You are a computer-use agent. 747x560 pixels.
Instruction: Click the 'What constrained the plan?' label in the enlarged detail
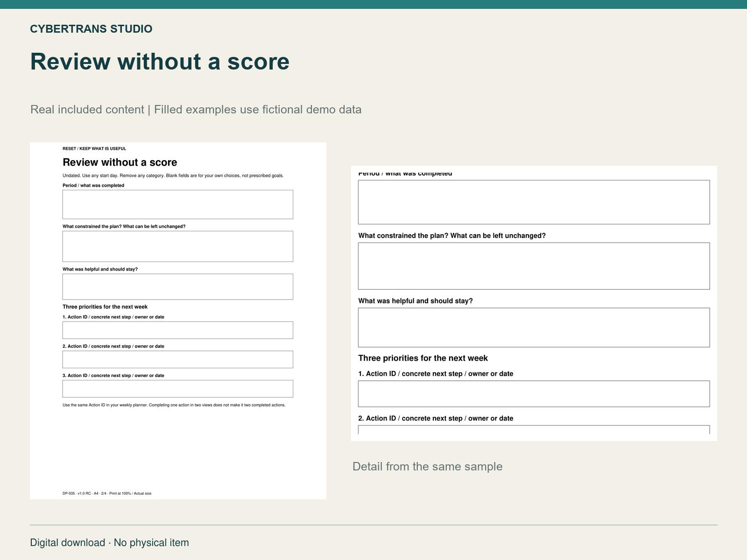(x=452, y=236)
